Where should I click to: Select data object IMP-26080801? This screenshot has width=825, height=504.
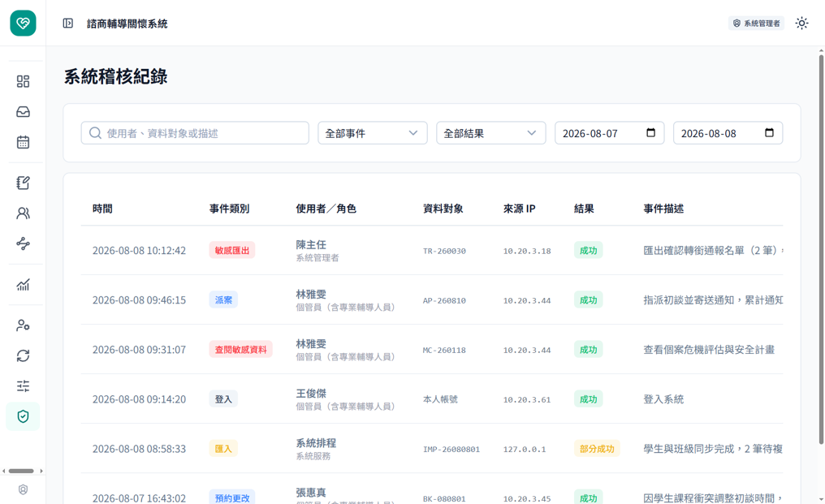point(451,450)
